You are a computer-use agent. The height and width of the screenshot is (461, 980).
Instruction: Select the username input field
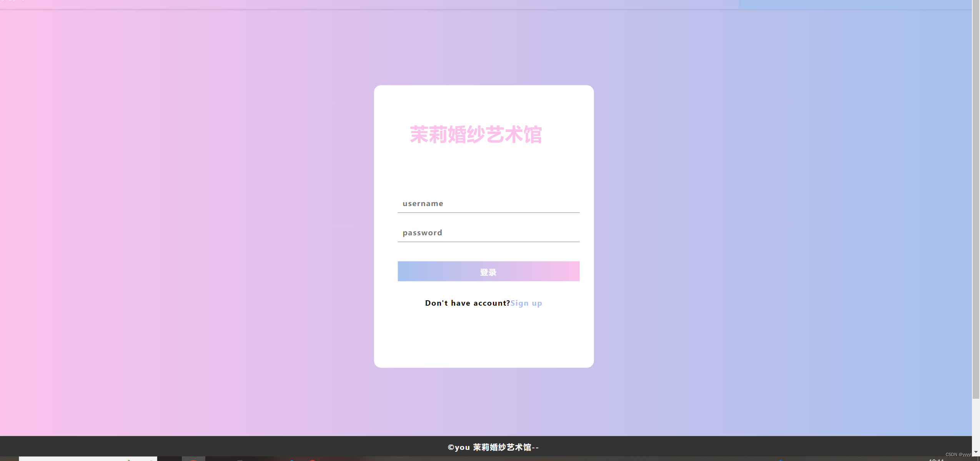pyautogui.click(x=488, y=203)
